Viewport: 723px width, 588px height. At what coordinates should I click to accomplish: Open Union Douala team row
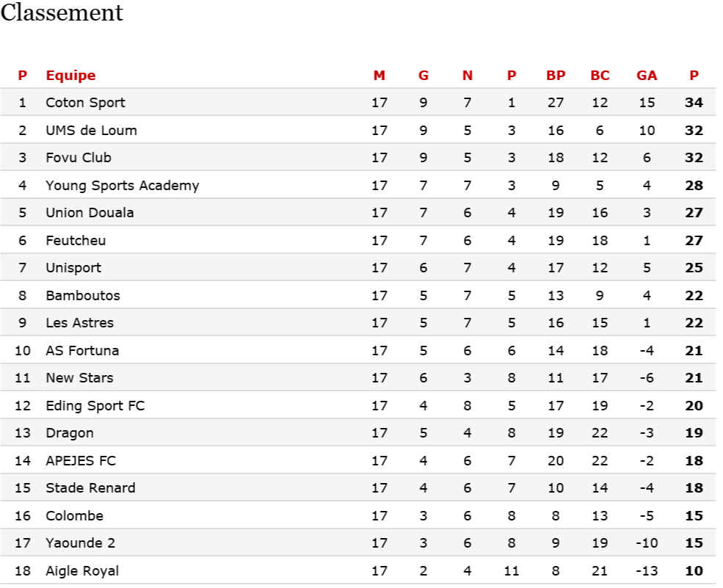pos(90,213)
